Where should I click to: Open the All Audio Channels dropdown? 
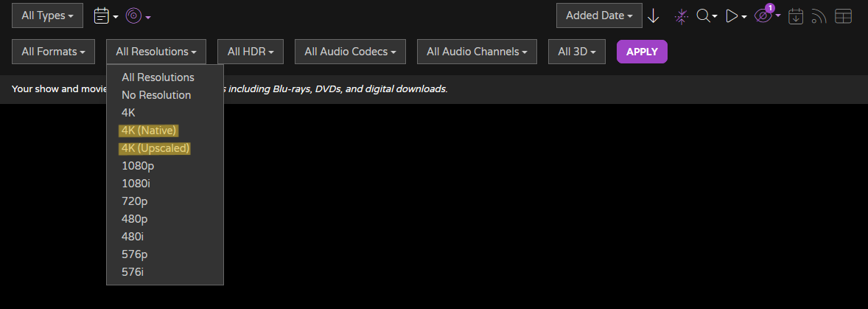coord(477,52)
